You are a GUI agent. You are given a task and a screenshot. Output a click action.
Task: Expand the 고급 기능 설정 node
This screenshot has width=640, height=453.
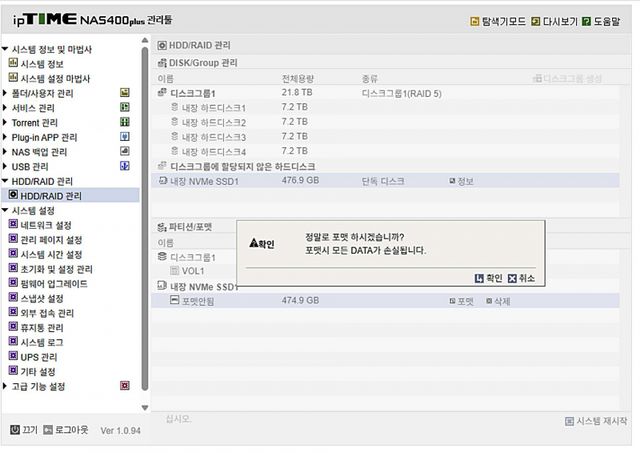(x=5, y=386)
